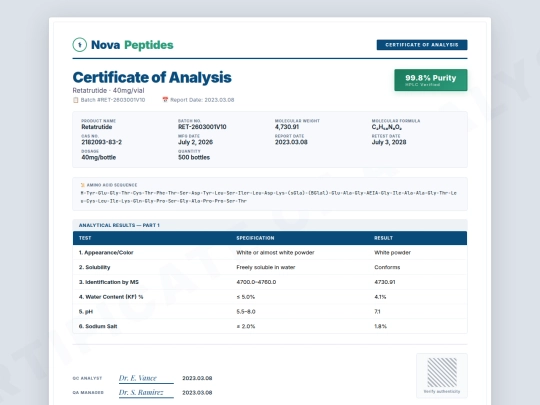
Task: Select the 6. Sodium Salt row label
Action: tap(98, 326)
